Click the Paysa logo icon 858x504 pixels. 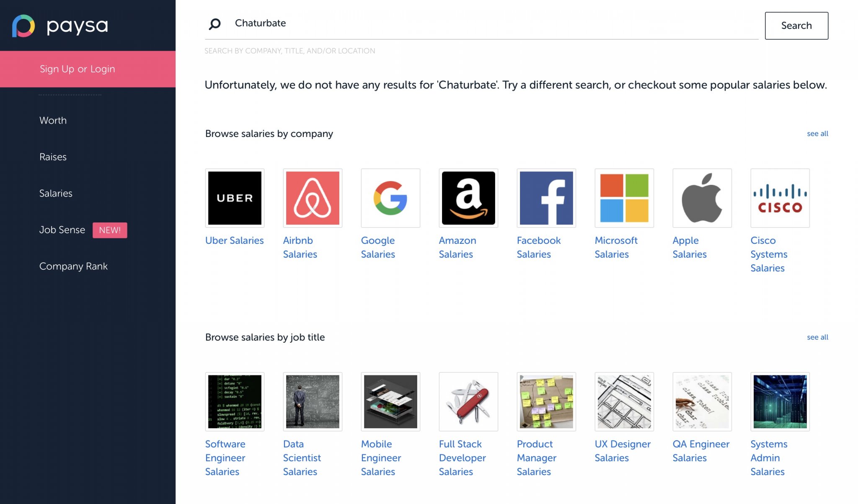click(x=23, y=26)
